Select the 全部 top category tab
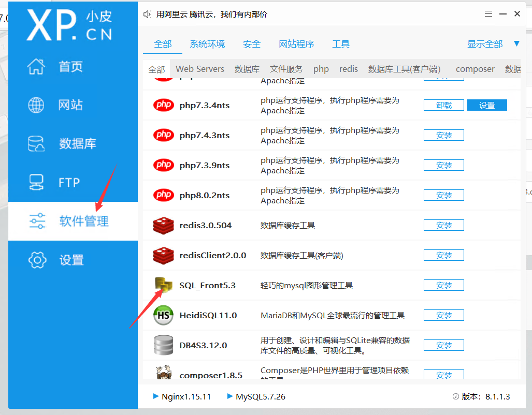Viewport: 532px width, 415px height. [x=163, y=44]
